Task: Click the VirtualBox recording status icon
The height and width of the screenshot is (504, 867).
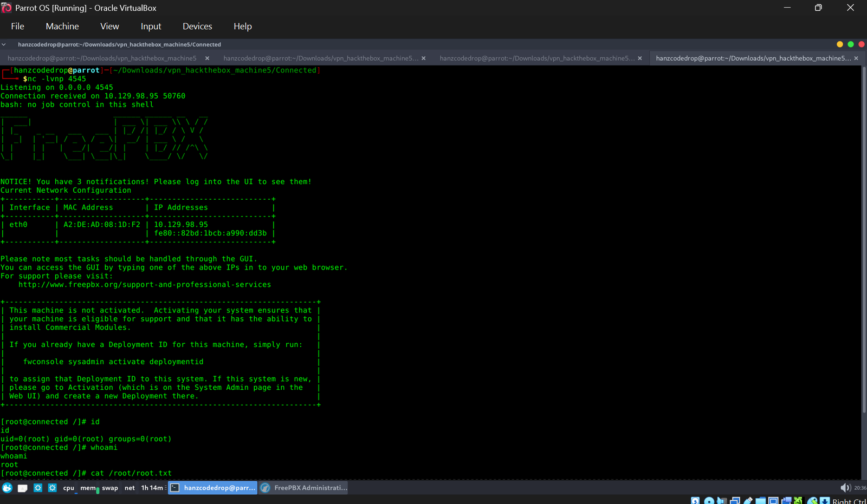Action: (x=786, y=501)
